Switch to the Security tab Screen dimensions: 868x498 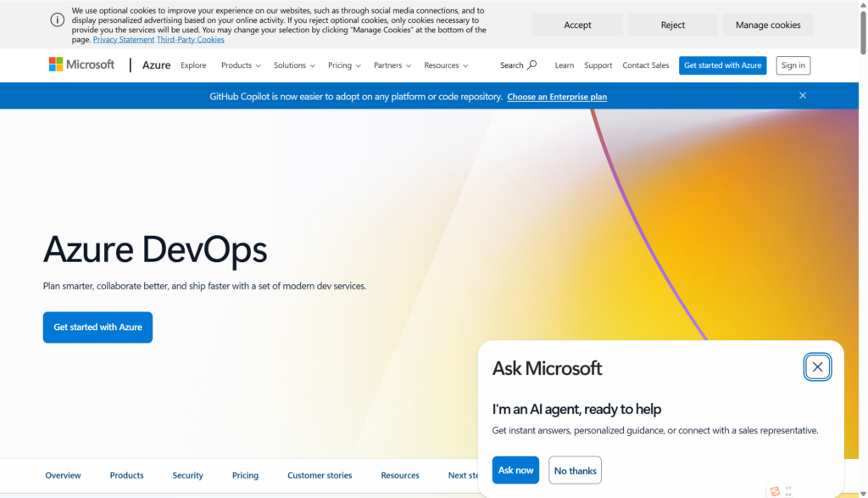point(187,475)
